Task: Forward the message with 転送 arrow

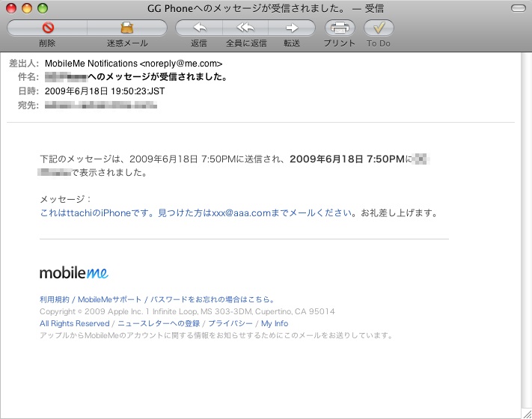Action: [x=292, y=28]
